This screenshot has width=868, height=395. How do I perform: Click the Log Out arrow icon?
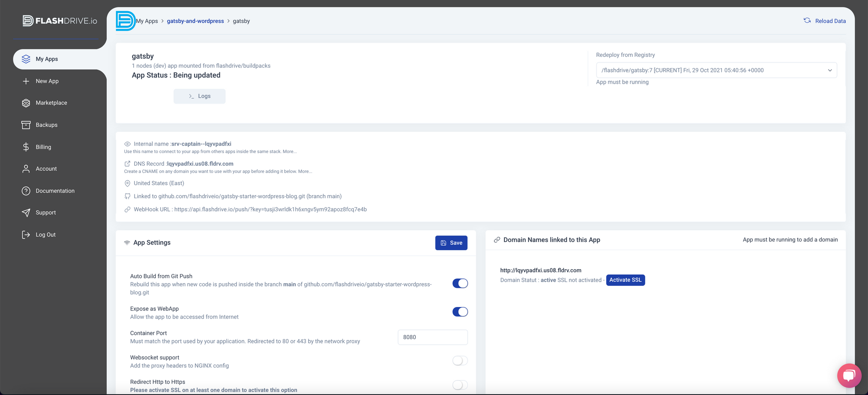point(26,235)
